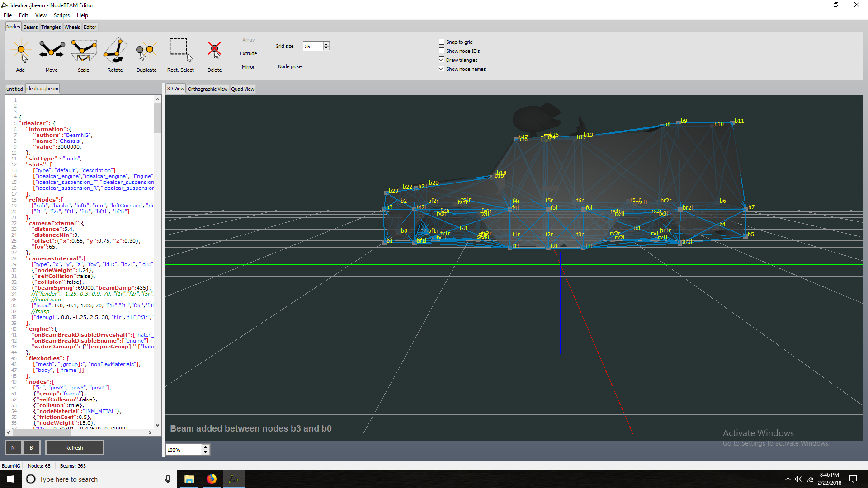
Task: Increase Grid size with up arrow
Action: point(326,44)
